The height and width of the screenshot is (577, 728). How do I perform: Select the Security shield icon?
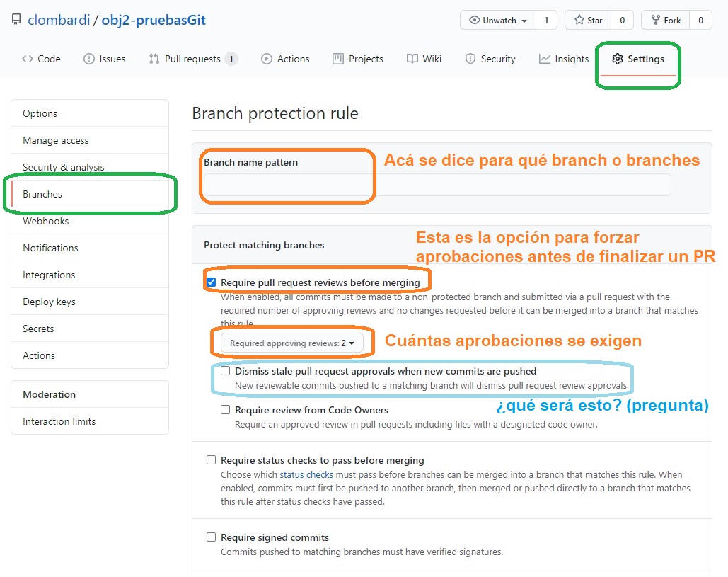469,59
